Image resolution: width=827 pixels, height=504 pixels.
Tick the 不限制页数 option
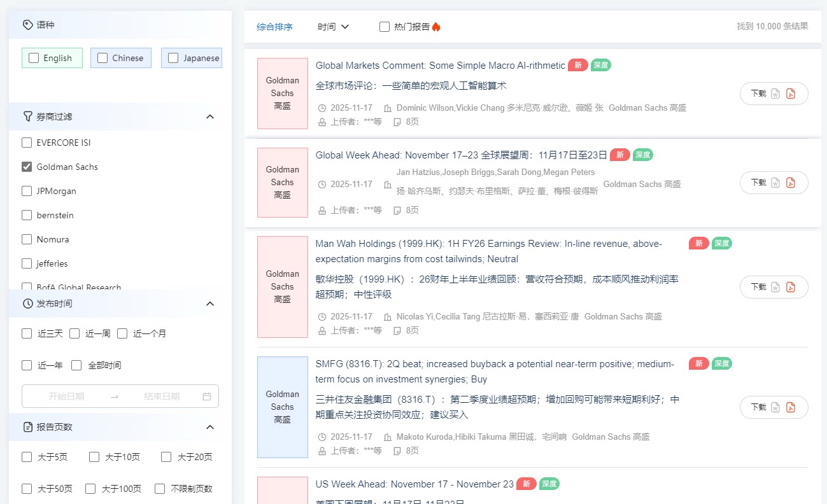tap(160, 489)
